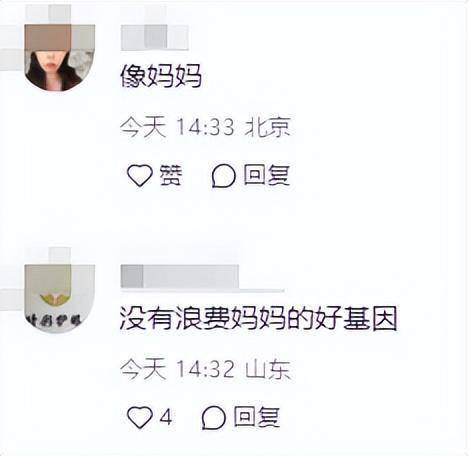Viewport: 468px width, 456px height.
Task: Click "今天" before the 14:32 time
Action: (x=143, y=369)
